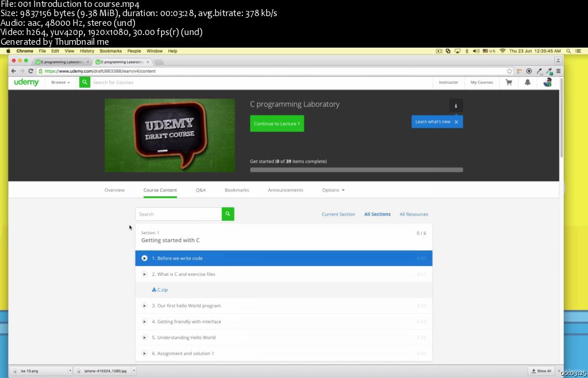This screenshot has height=378, width=588.
Task: Click the Bluetooth icon in menu bar
Action: tap(467, 51)
